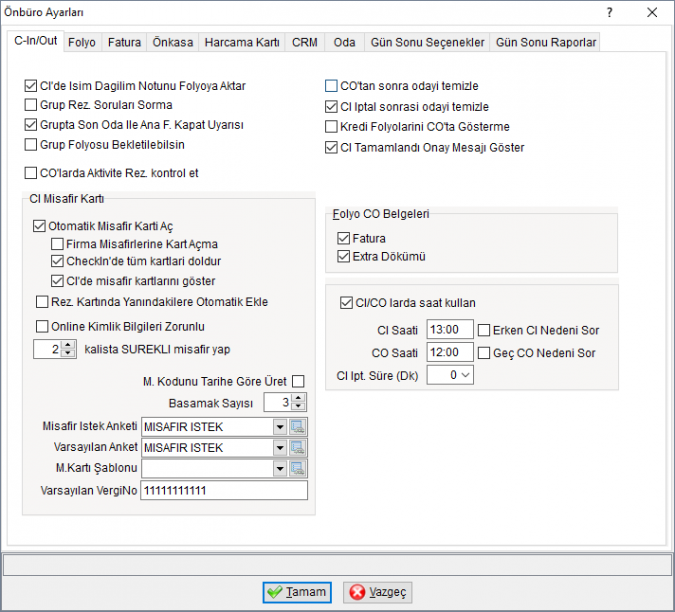Toggle Grupta Son Oda Ile Ana F. Kapat Uyarısı
The width and height of the screenshot is (675, 612).
pyautogui.click(x=31, y=125)
